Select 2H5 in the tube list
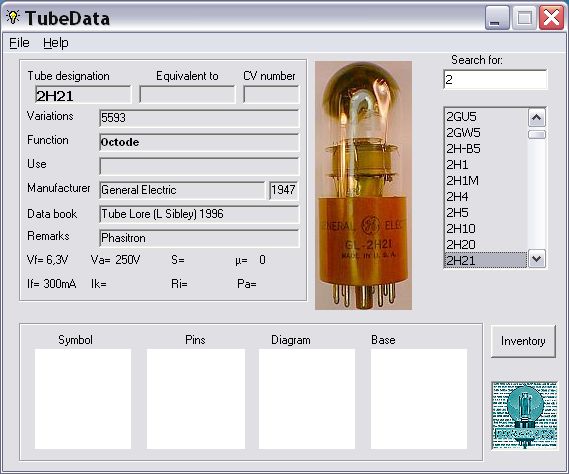569x474 pixels. pos(486,212)
